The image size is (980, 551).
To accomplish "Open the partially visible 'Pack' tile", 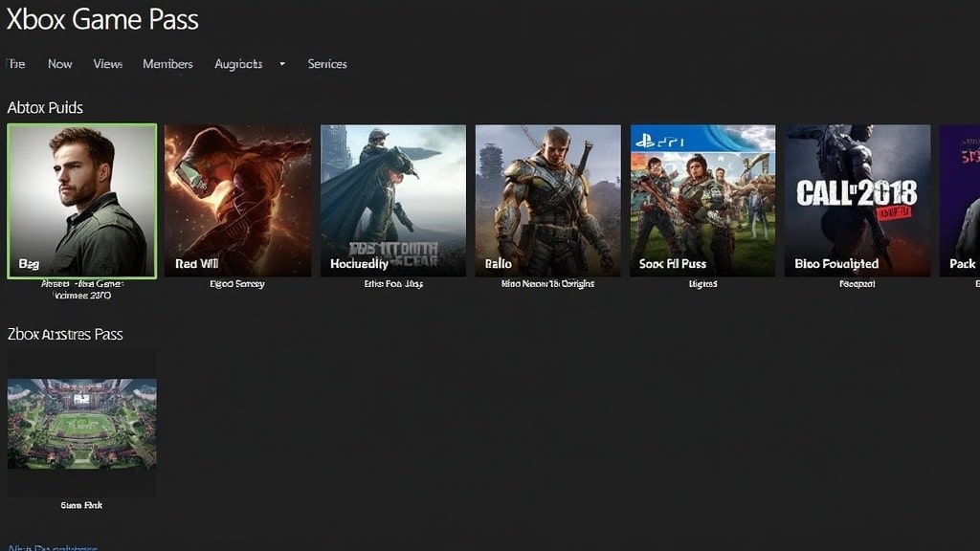I will click(959, 201).
